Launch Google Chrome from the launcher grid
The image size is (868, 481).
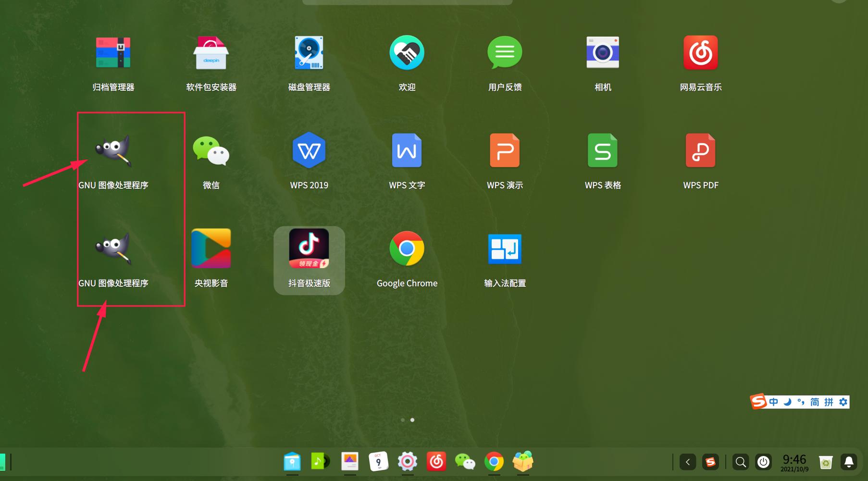coord(407,249)
